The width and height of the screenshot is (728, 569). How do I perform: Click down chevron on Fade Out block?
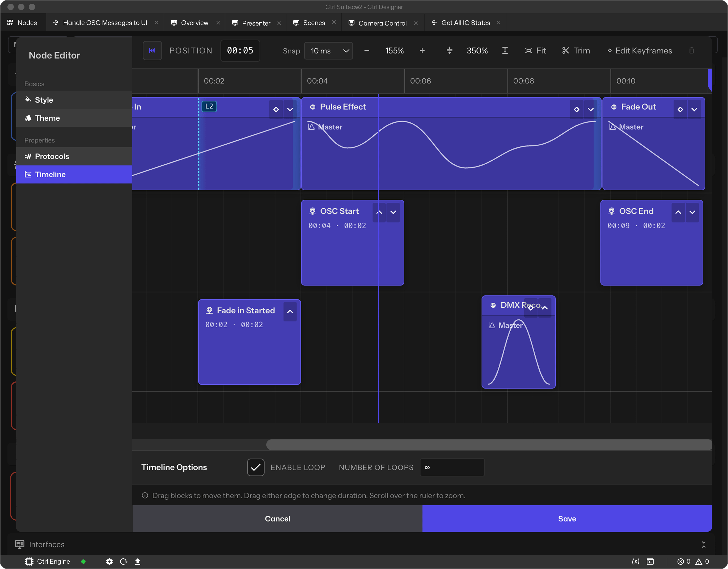click(694, 109)
